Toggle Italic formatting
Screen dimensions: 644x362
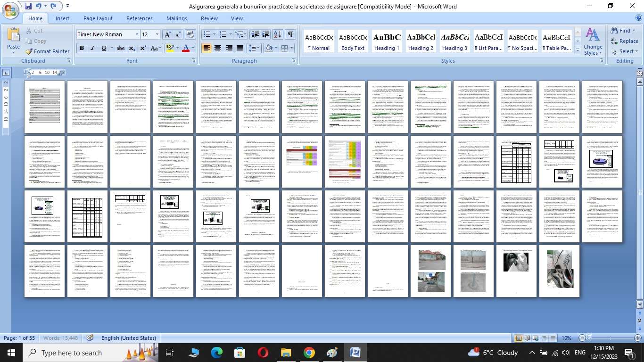(92, 48)
